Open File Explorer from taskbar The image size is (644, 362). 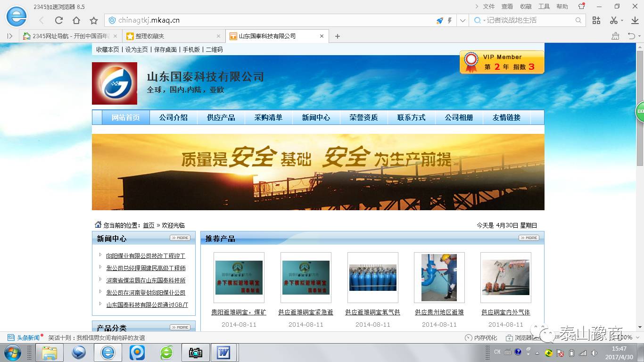(x=50, y=353)
